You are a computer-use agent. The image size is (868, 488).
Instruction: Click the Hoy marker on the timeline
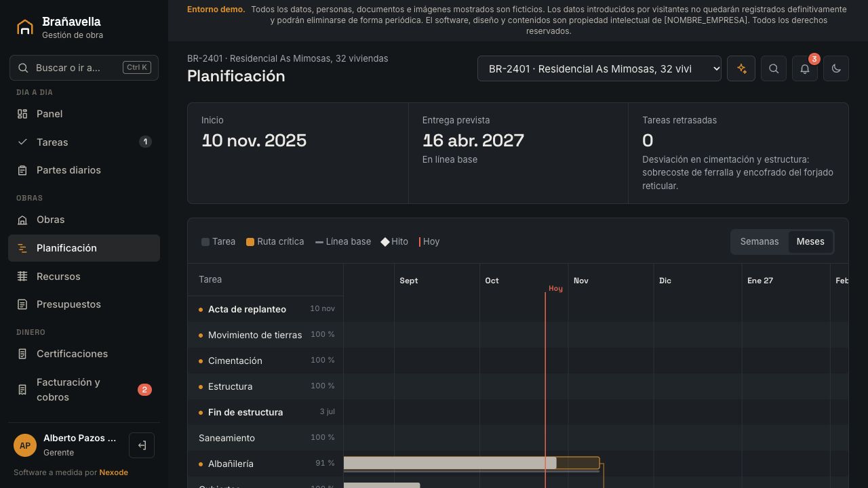click(x=555, y=289)
